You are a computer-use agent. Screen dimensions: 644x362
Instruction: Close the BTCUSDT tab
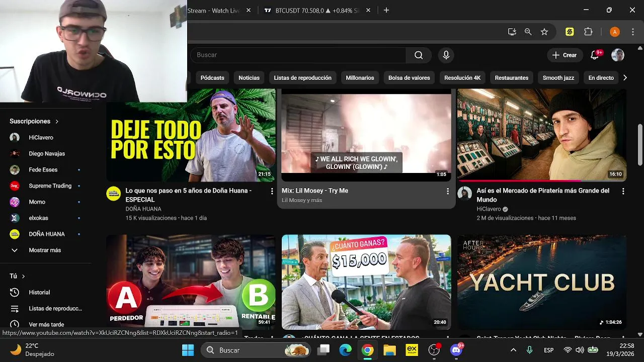click(x=368, y=10)
